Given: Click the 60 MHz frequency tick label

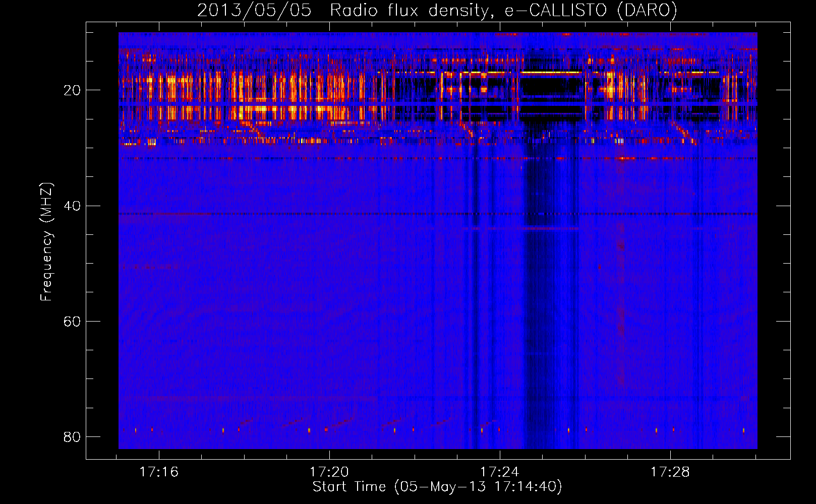Looking at the screenshot, I should (x=72, y=321).
